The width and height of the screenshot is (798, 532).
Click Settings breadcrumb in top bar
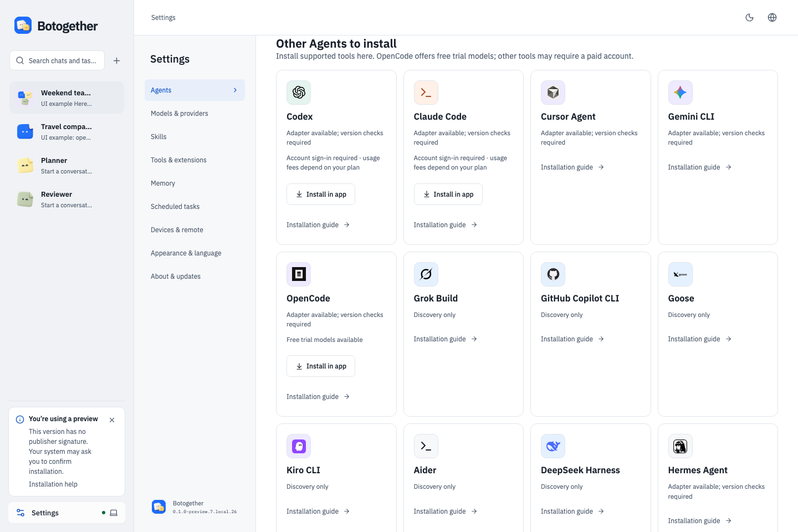163,18
